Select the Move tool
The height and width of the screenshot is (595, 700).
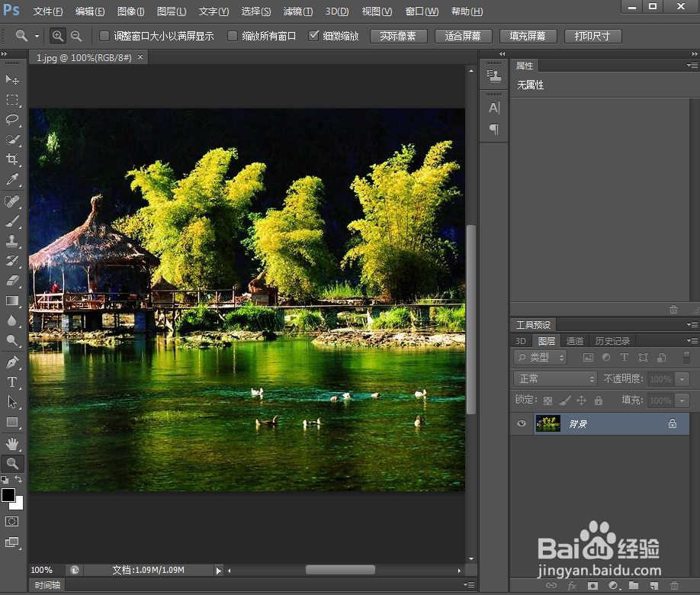[x=12, y=79]
